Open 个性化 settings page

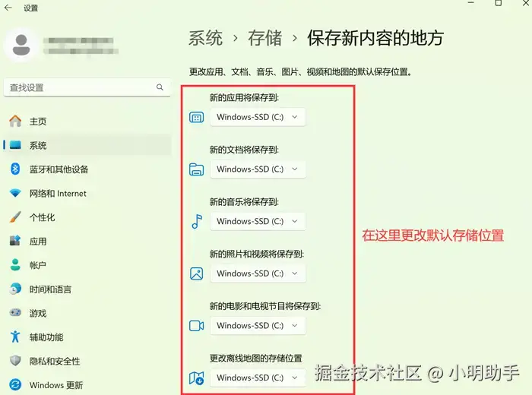coord(87,217)
